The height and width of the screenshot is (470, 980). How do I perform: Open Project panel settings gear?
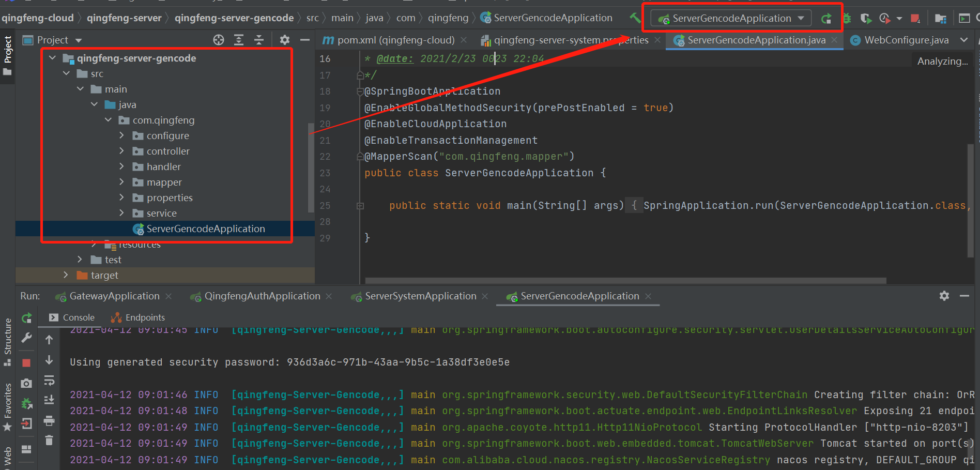tap(285, 40)
